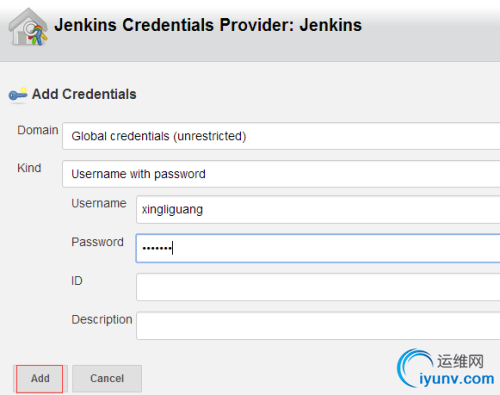The width and height of the screenshot is (500, 395).
Task: Select the empty Description text field
Action: coord(318,326)
